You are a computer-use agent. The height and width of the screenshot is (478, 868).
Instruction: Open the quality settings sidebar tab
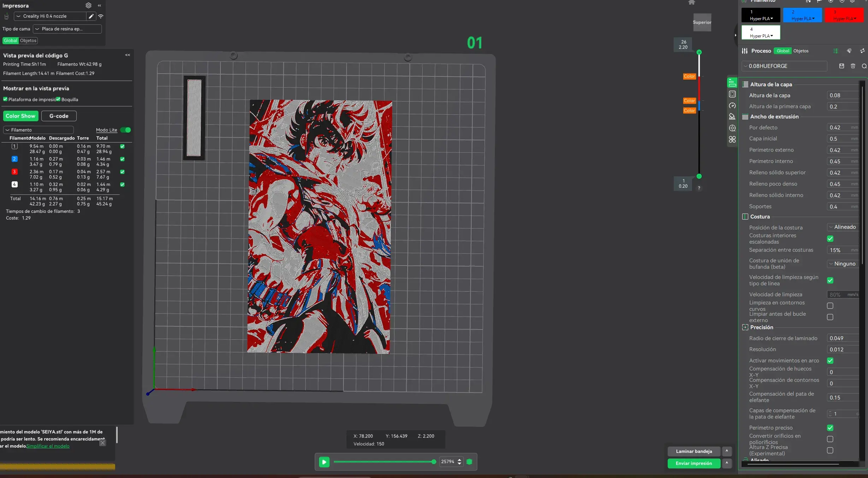point(732,83)
